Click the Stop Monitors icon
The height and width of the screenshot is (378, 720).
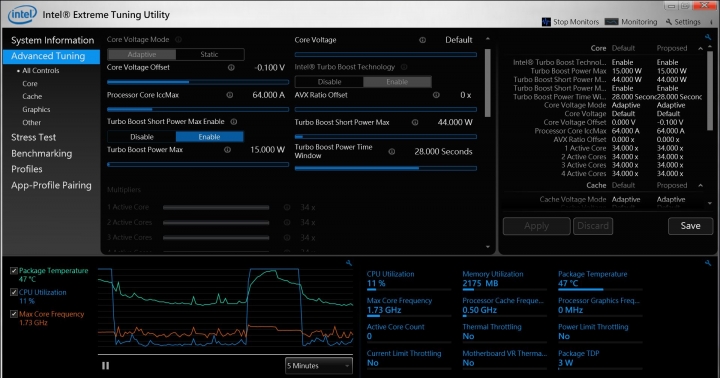point(546,22)
